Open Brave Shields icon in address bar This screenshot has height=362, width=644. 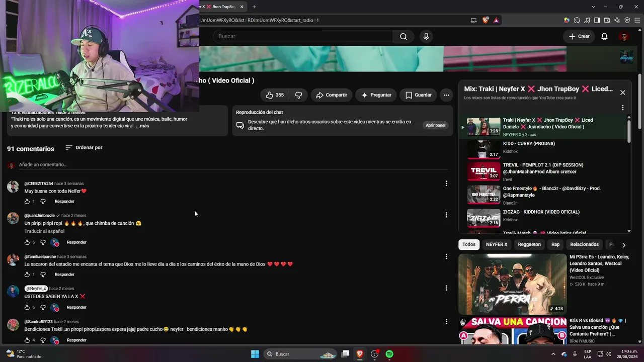tap(486, 20)
